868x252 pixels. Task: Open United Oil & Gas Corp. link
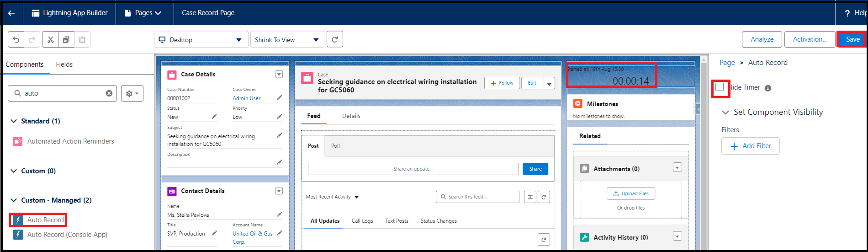tap(253, 238)
